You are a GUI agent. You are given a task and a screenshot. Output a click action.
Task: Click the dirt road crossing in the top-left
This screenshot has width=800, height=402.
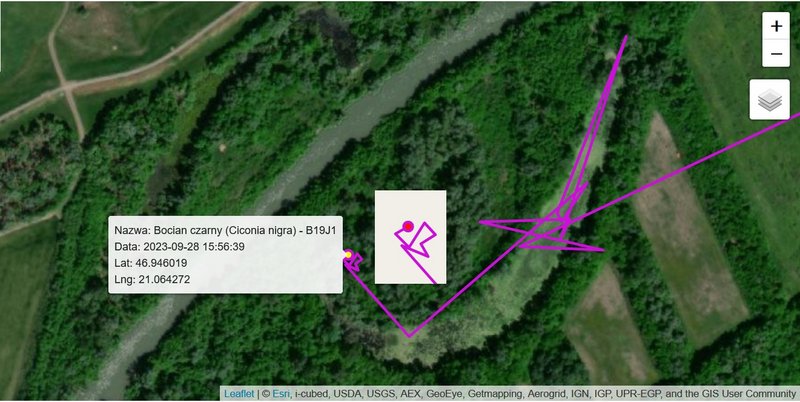click(65, 87)
